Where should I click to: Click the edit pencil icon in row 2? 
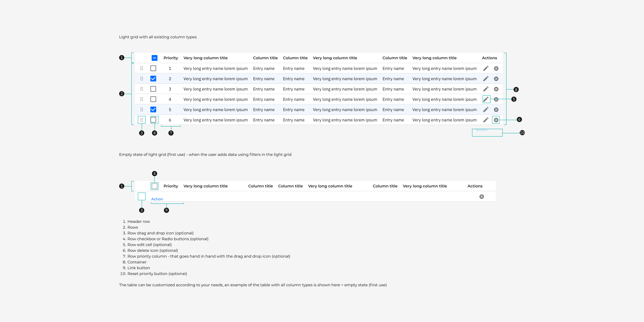pos(486,79)
